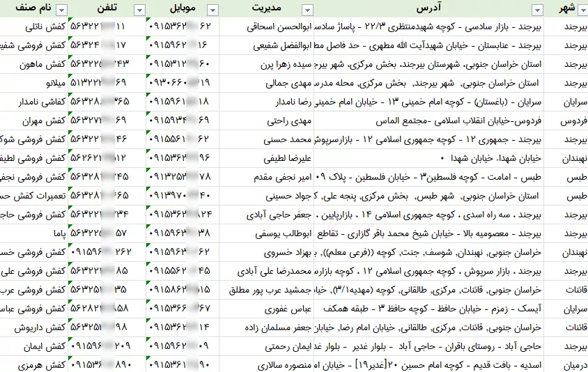Select mobile number in مهدی راحتی row
The height and width of the screenshot is (372, 588).
183,121
